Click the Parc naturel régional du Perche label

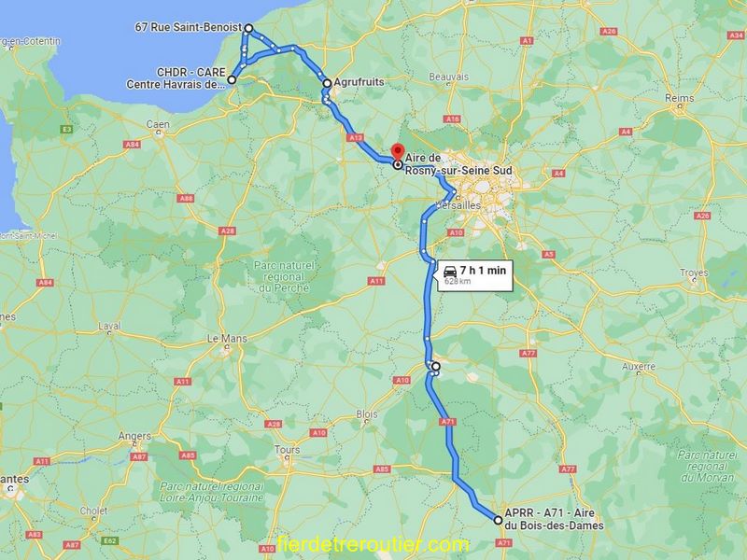click(284, 276)
